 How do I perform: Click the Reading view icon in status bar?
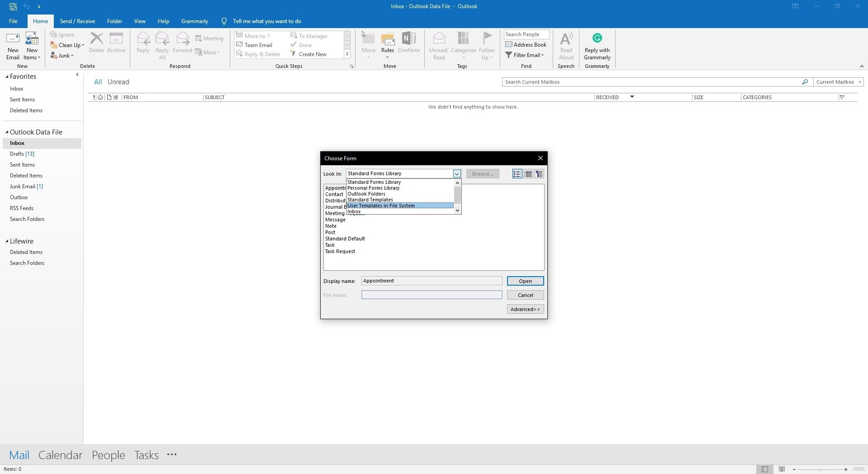[x=782, y=469]
